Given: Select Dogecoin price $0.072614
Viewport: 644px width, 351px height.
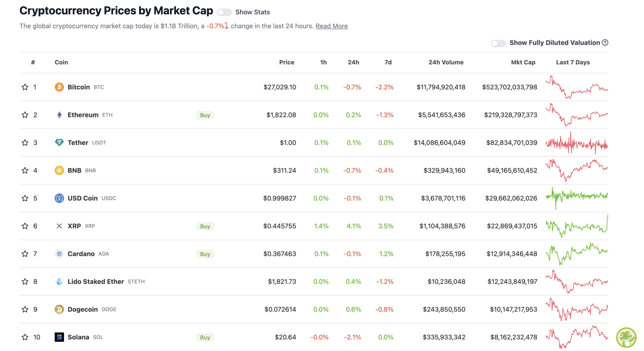Looking at the screenshot, I should [280, 309].
